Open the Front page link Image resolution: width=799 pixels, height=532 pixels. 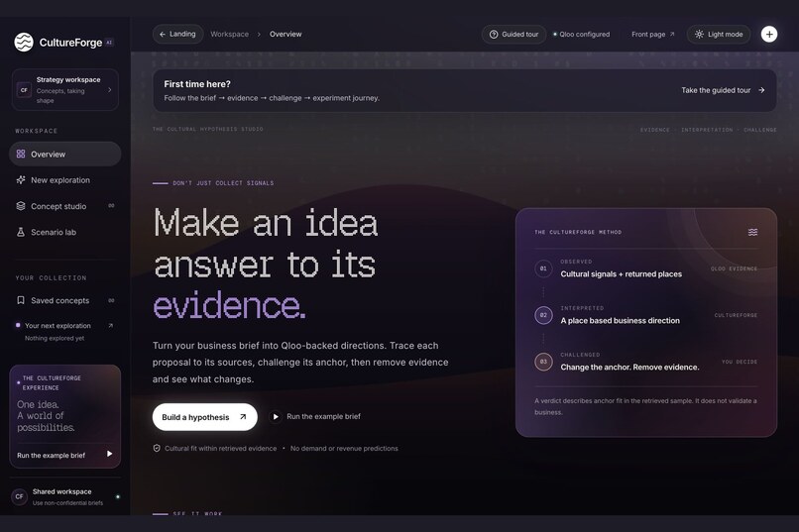[x=652, y=34]
